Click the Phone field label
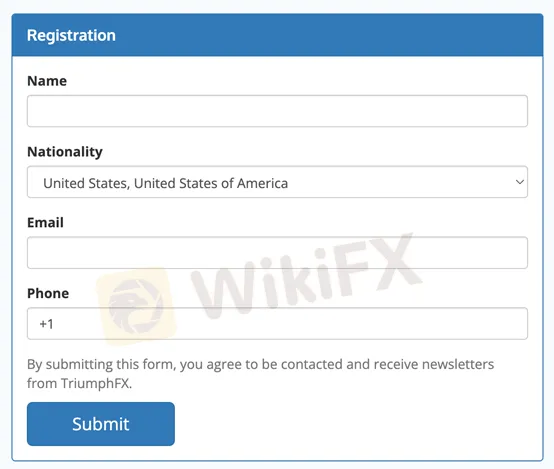554x469 pixels. click(x=48, y=293)
